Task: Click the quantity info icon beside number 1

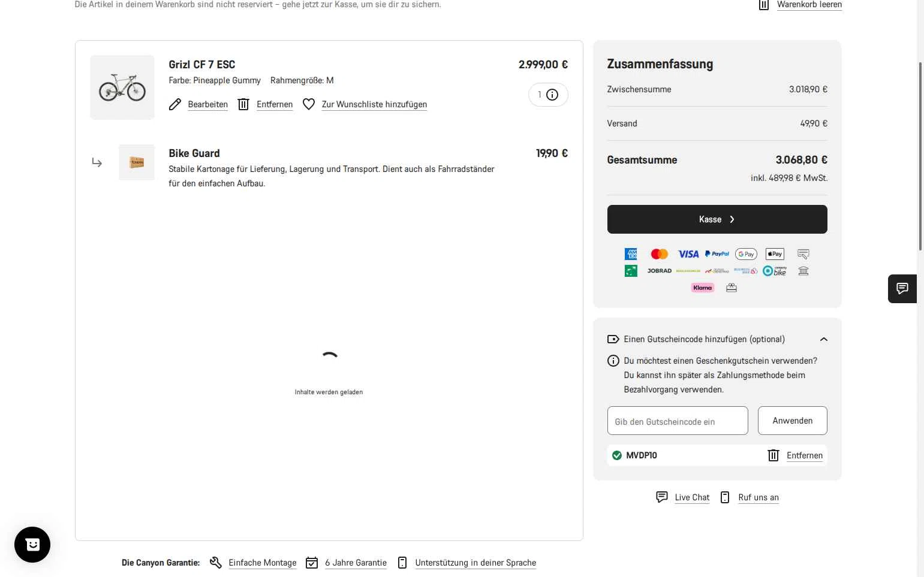Action: click(x=552, y=95)
